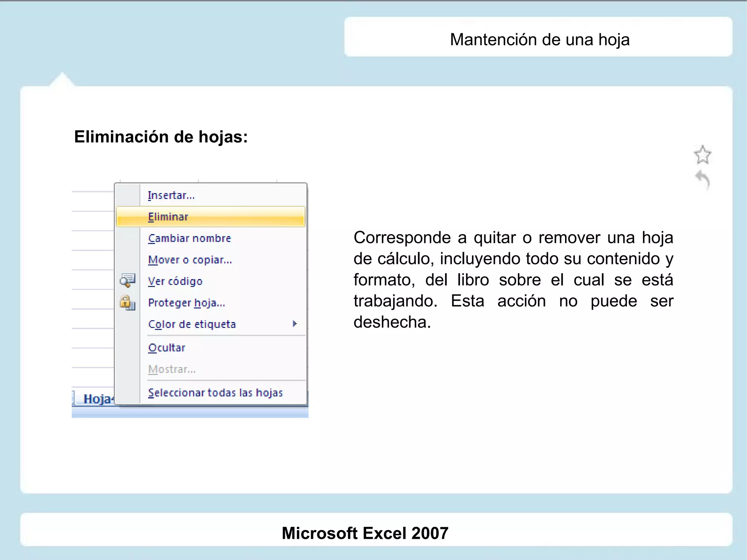Open Mover o copiar... option
Image resolution: width=747 pixels, height=560 pixels.
210,260
